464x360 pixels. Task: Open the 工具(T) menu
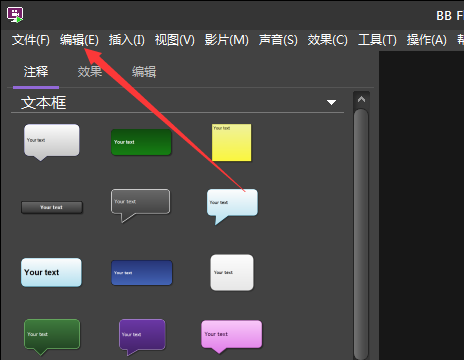pos(377,40)
